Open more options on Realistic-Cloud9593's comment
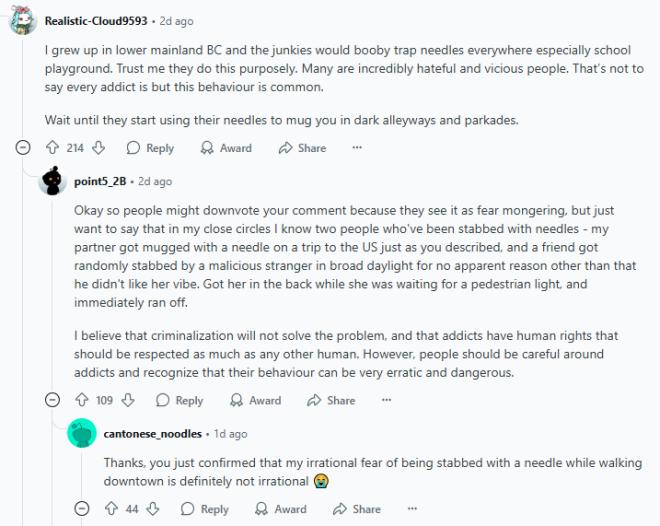 click(x=356, y=148)
